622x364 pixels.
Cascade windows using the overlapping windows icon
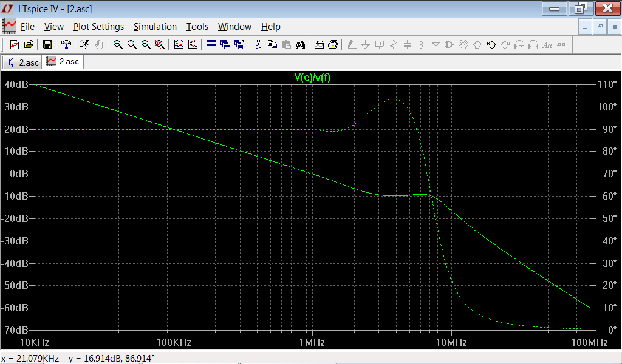click(225, 45)
